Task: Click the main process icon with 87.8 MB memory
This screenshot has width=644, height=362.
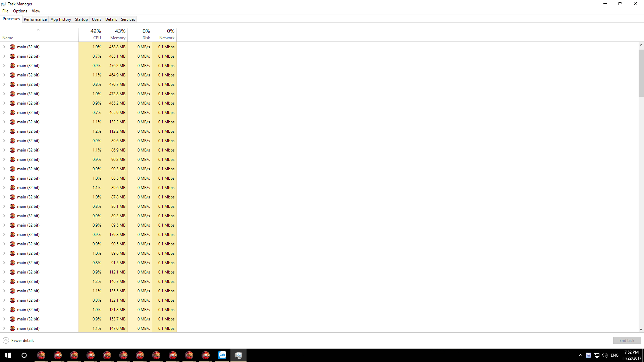Action: coord(12,197)
